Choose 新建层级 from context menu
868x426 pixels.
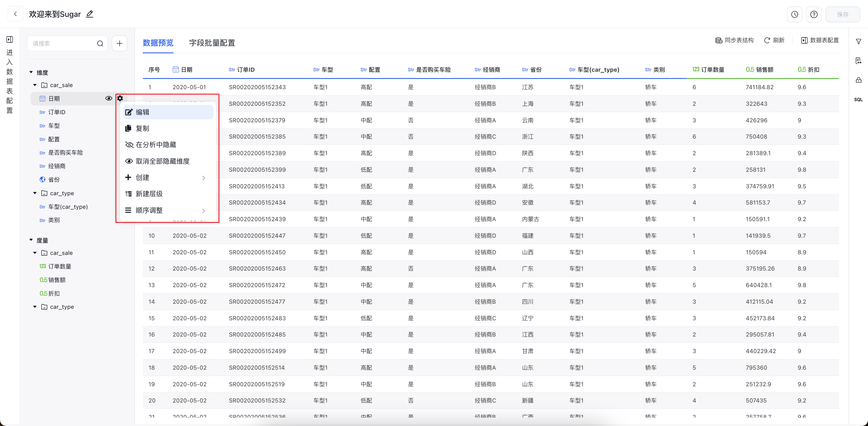click(168, 194)
